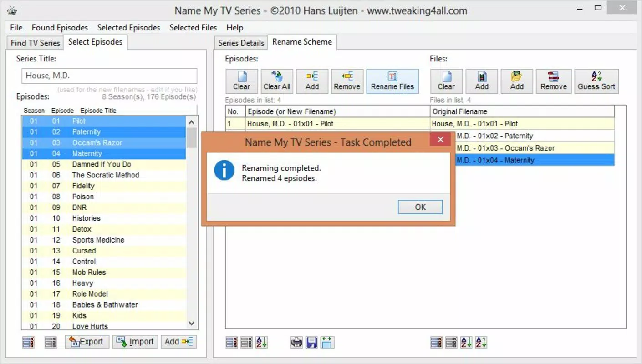Select the Paternity episode row
Image resolution: width=642 pixels, height=364 pixels.
104,132
